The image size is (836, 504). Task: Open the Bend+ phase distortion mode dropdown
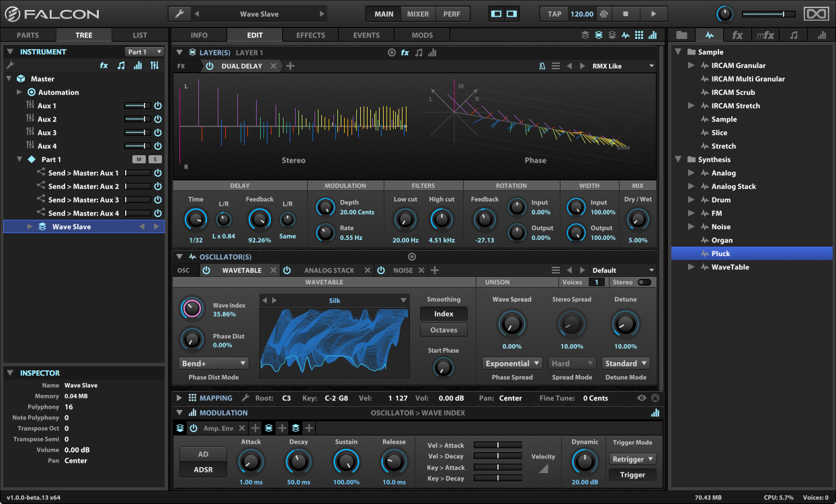214,364
